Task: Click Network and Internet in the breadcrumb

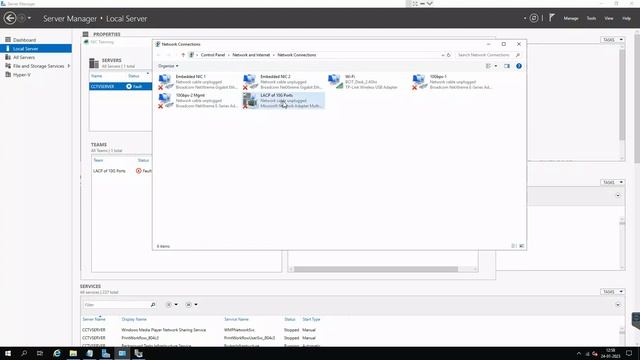Action: 251,55
